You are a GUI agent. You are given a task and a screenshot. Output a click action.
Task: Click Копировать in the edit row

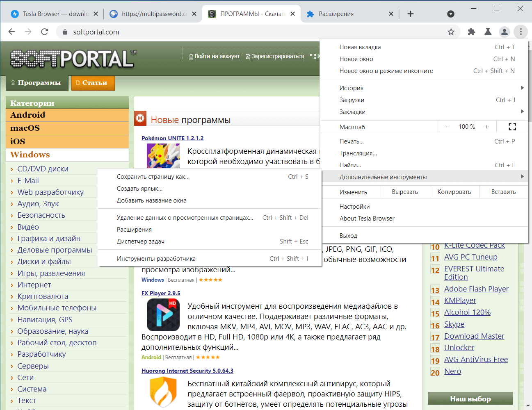coord(454,192)
